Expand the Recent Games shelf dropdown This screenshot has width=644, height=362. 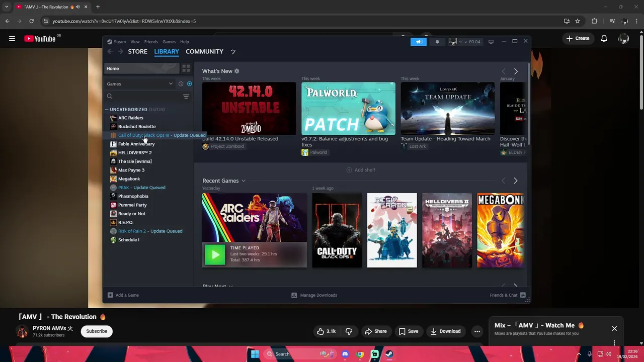click(243, 181)
